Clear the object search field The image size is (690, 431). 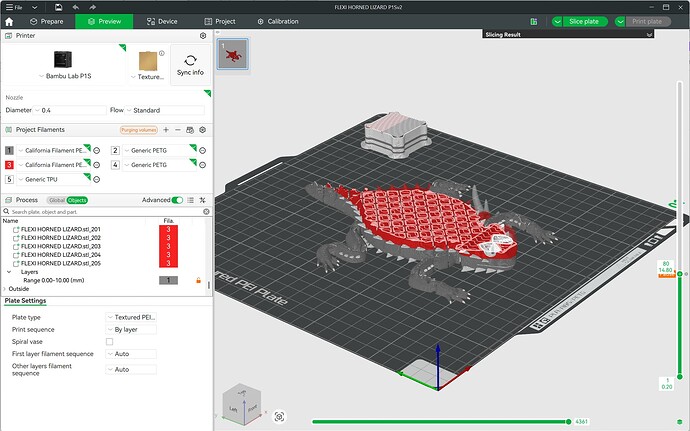(x=206, y=212)
